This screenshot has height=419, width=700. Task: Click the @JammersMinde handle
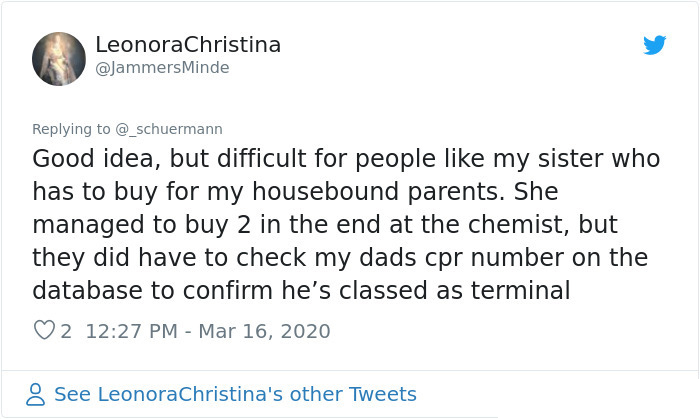click(162, 68)
